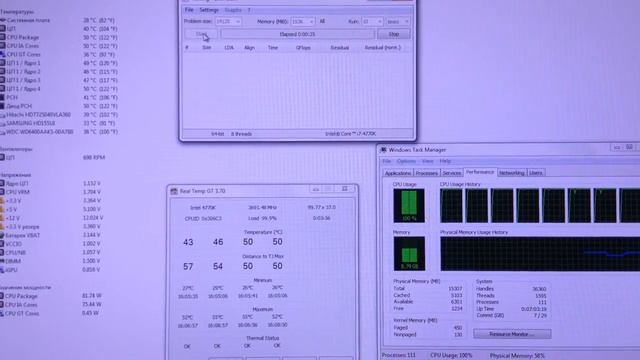This screenshot has width=640, height=360.
Task: Click the CPU Usage 100% status bar entry
Action: [x=451, y=356]
